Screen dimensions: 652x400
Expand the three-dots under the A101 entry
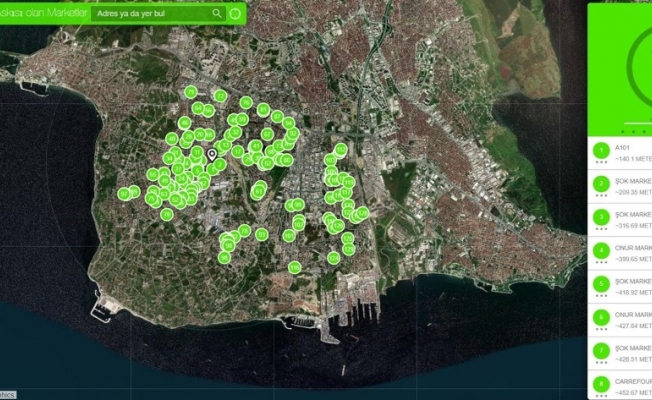pyautogui.click(x=601, y=163)
